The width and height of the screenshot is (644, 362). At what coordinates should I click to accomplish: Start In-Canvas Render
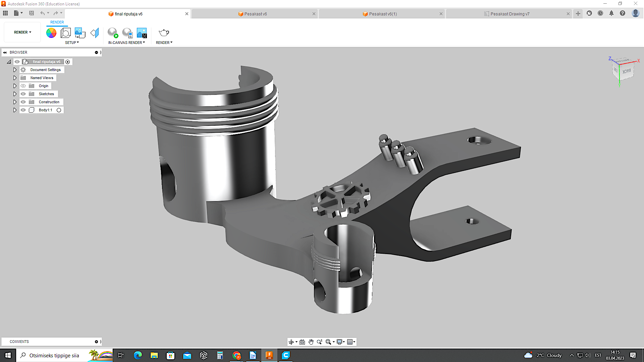click(x=113, y=33)
